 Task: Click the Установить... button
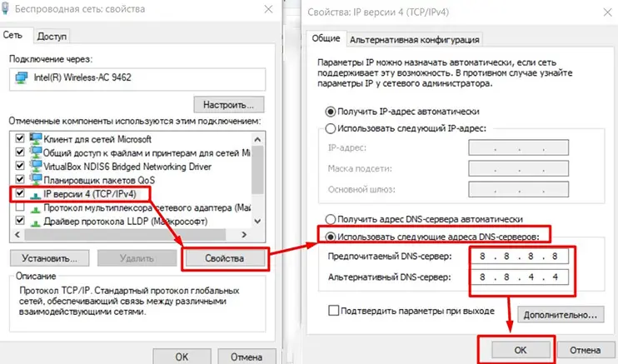50,258
